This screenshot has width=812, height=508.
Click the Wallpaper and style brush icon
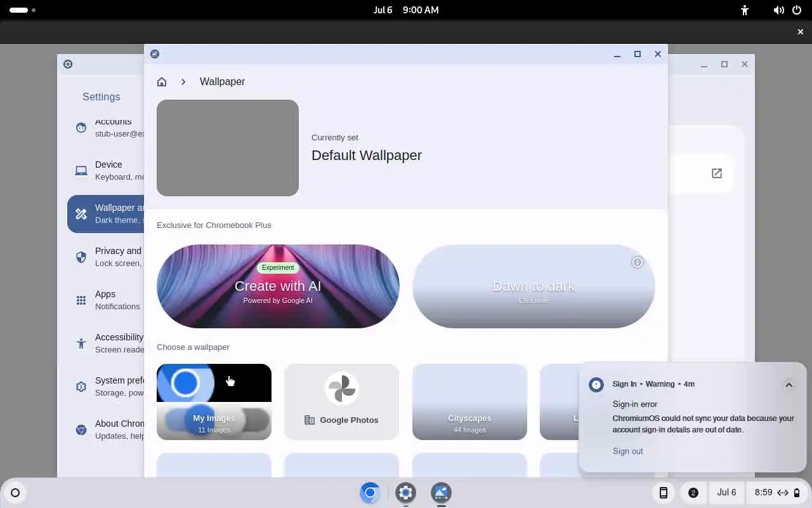(x=81, y=214)
